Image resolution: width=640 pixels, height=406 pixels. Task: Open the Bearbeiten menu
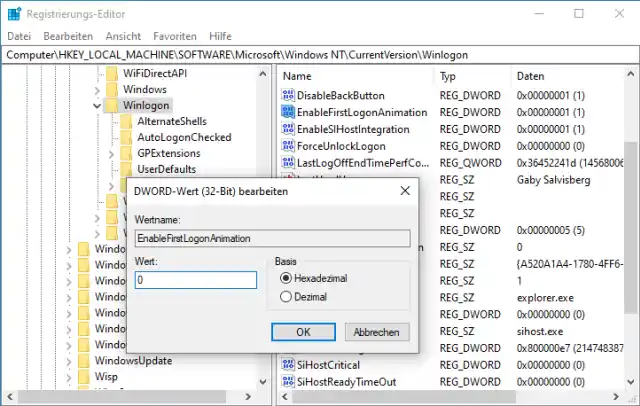62,35
